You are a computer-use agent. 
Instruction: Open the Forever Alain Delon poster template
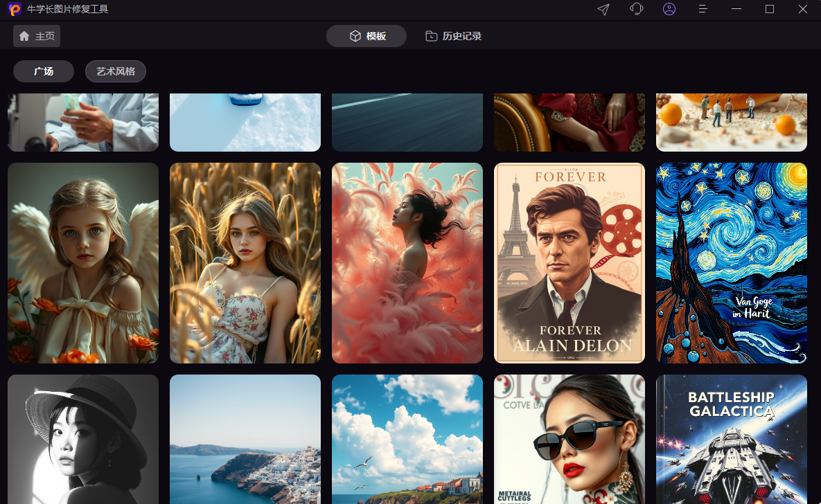[x=569, y=262]
